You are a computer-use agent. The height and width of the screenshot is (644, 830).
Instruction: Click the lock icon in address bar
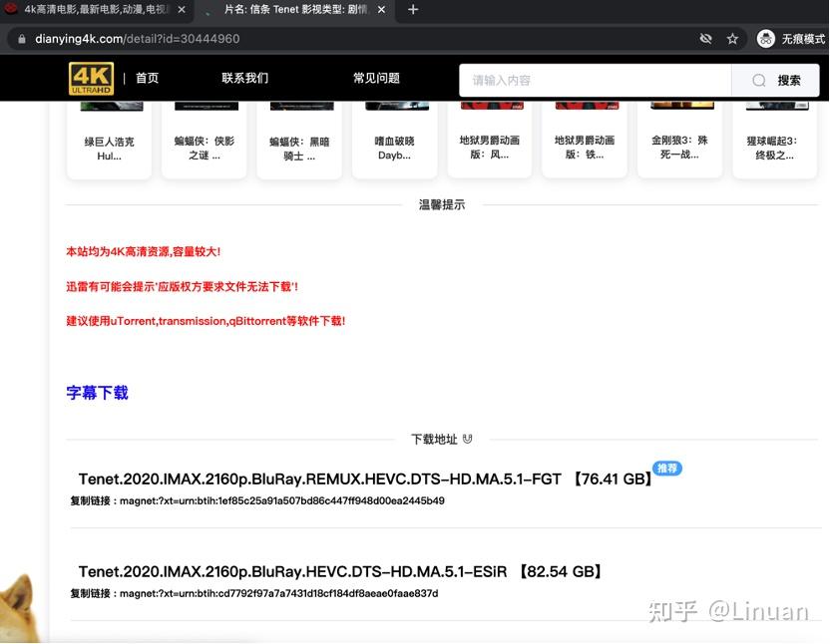[22, 39]
